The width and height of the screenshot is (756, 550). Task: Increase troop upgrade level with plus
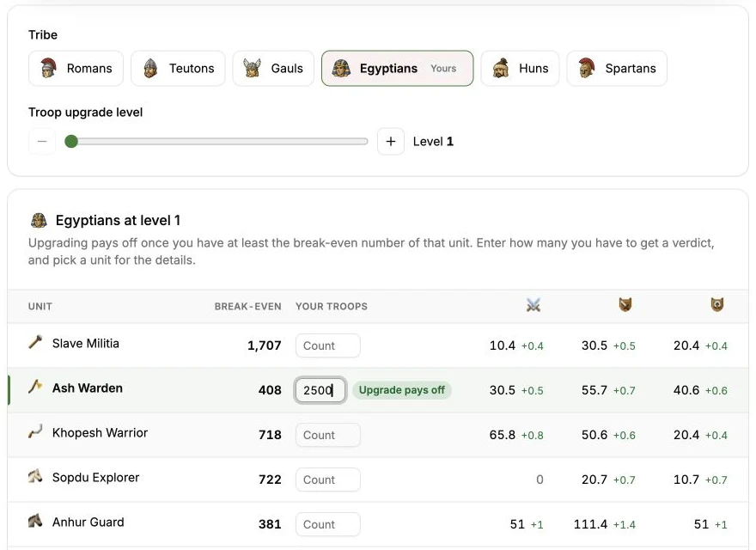(x=391, y=141)
